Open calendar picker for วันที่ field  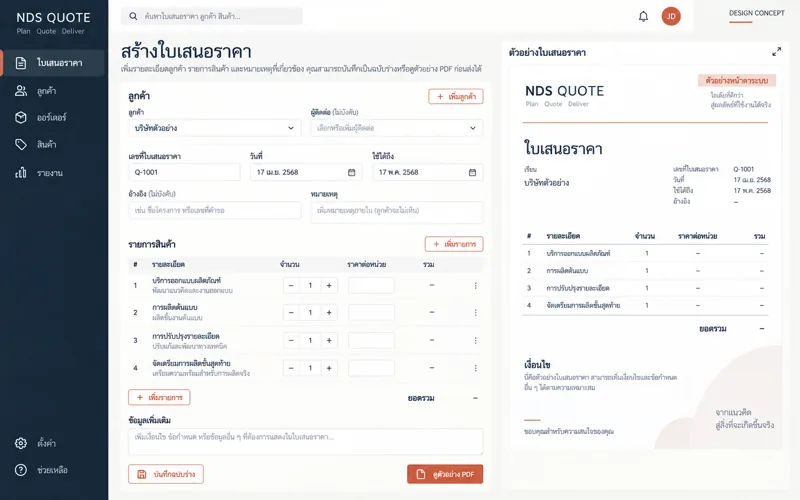coord(352,172)
